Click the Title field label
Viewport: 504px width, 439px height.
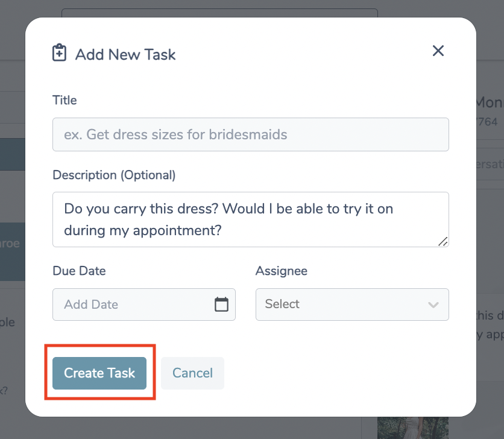(x=65, y=100)
